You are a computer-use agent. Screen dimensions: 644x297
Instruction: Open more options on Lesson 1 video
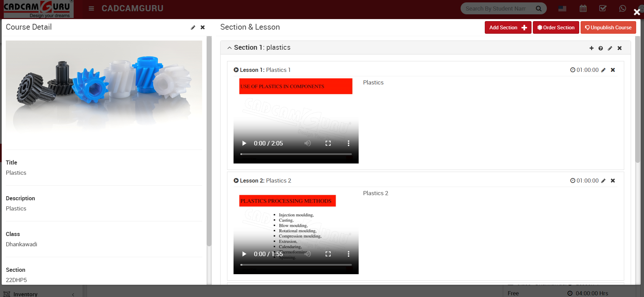348,143
